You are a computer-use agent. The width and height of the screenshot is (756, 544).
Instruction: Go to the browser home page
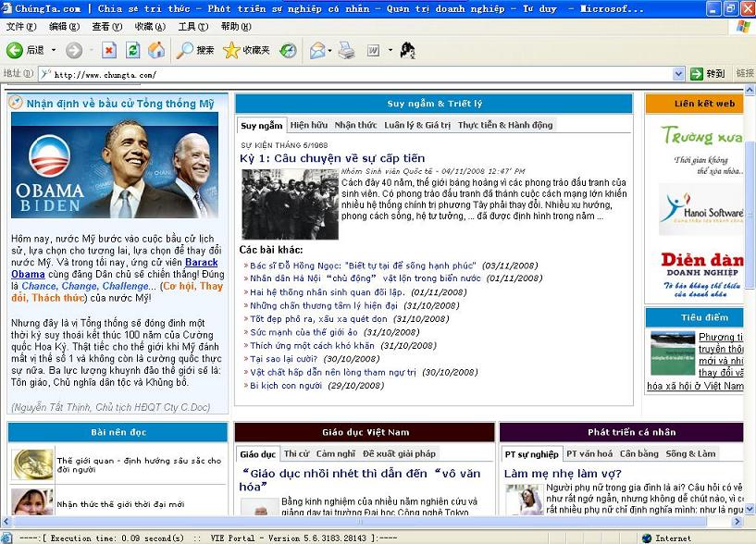click(x=156, y=50)
